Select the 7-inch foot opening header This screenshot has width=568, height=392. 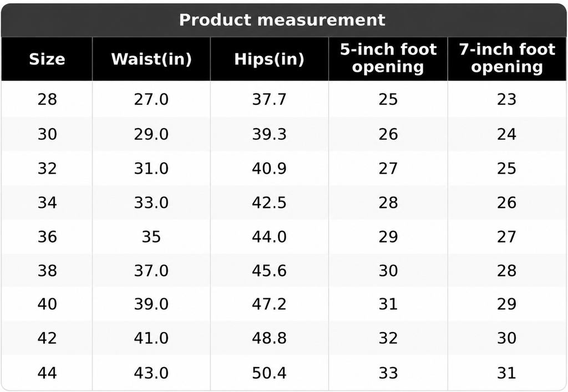507,59
